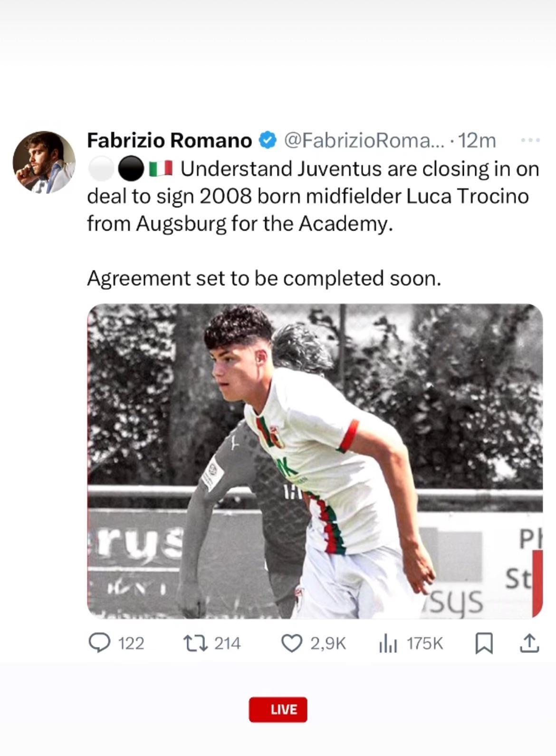Screen dimensions: 556x756
Task: Click the 214 reposts count
Action: point(227,643)
